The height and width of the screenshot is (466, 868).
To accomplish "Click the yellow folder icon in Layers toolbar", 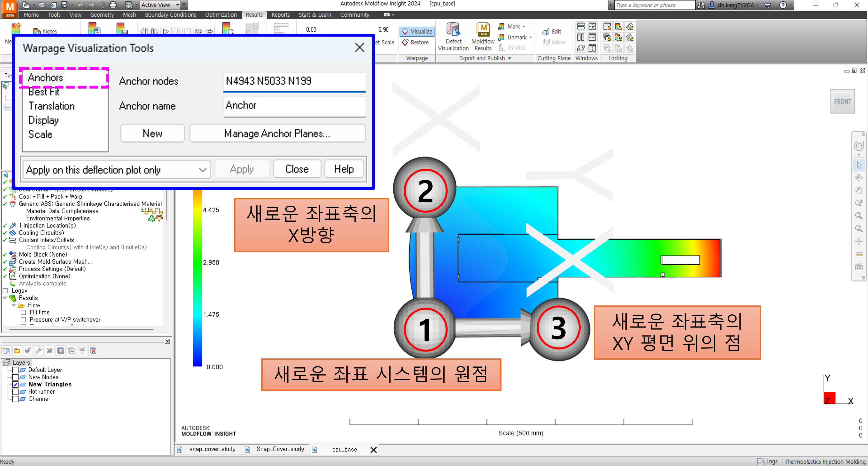I will coord(17,351).
